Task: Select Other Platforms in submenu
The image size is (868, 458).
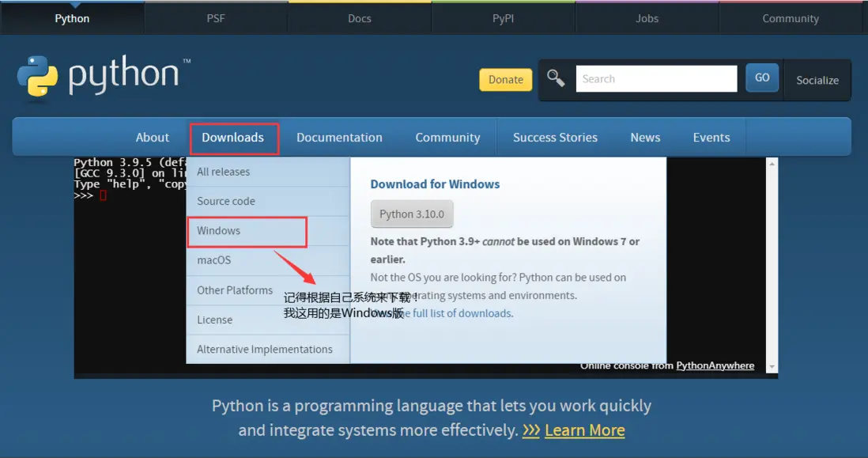Action: pos(268,290)
